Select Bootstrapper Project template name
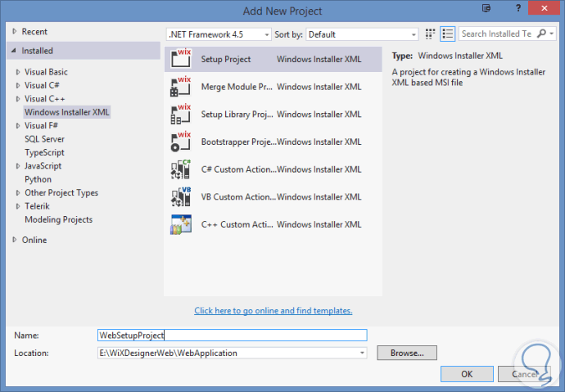 [238, 142]
